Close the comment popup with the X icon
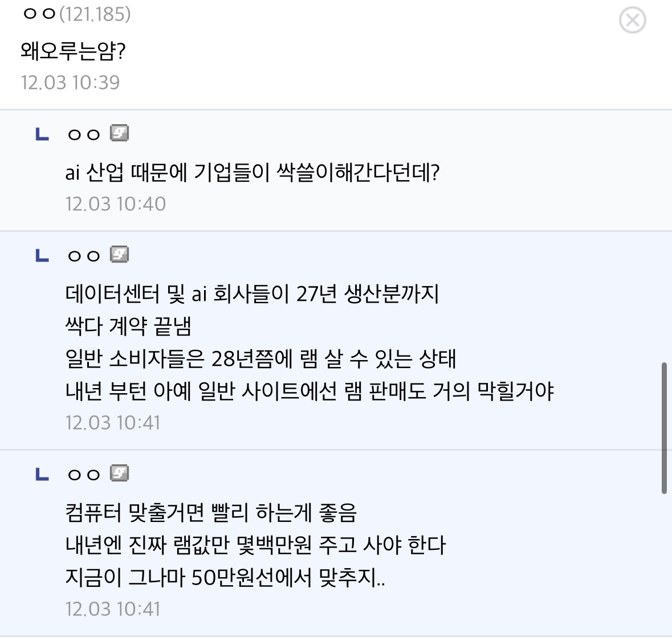672x641 pixels. pos(632,20)
